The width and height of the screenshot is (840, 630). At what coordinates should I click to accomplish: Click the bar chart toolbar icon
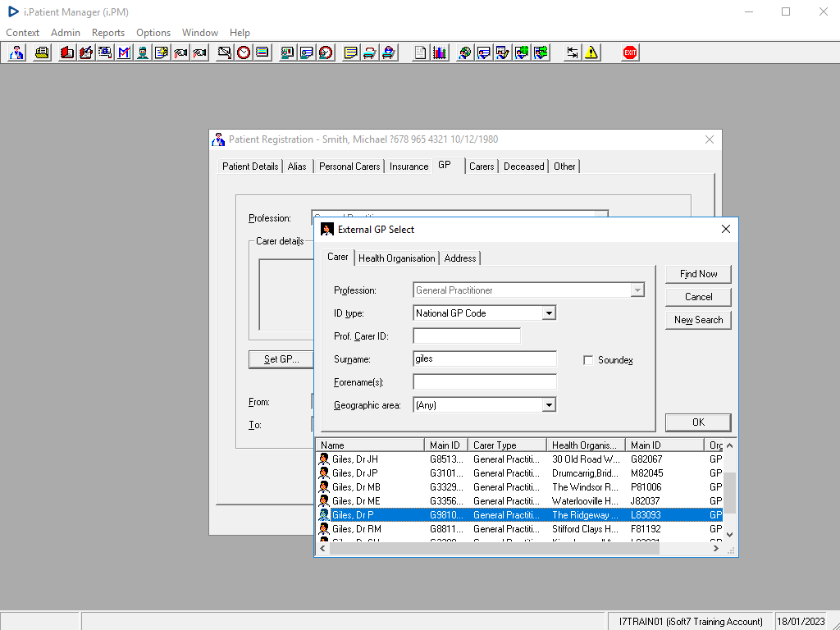440,52
